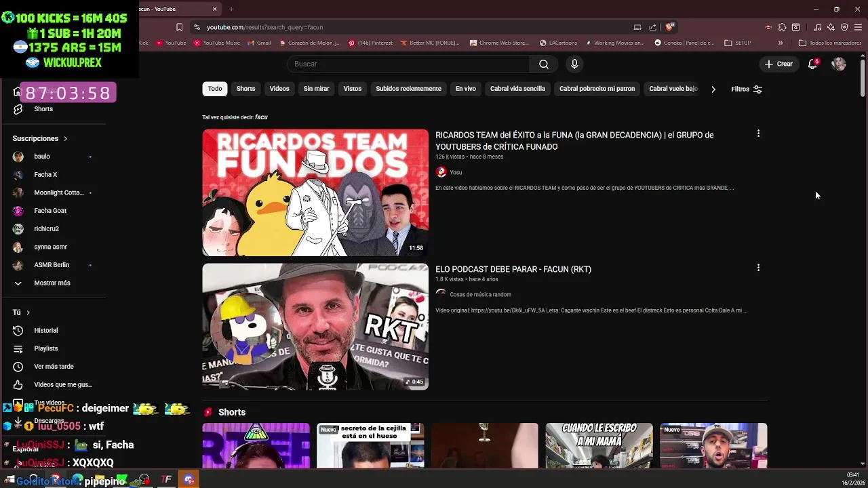Open Ver más tarde in the sidebar

click(54, 367)
